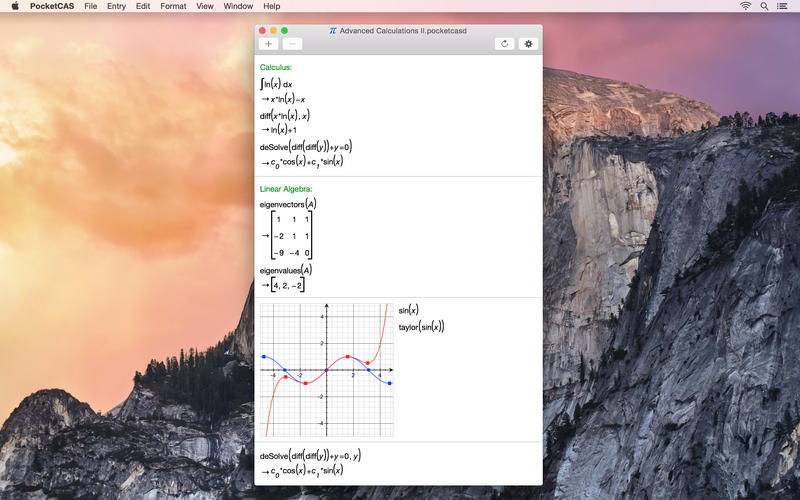Select the taylor(sin(x)) plot entry

click(421, 326)
